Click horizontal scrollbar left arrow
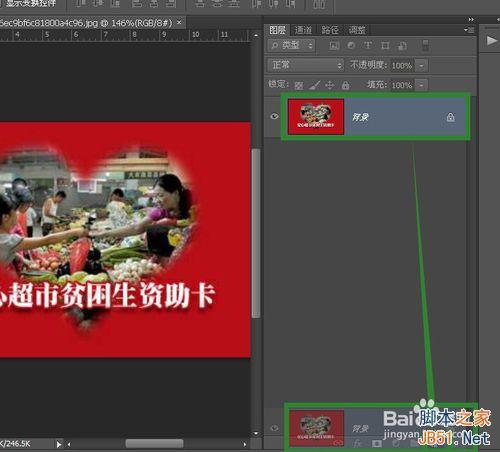Viewport: 500px width, 452px height. click(x=69, y=444)
